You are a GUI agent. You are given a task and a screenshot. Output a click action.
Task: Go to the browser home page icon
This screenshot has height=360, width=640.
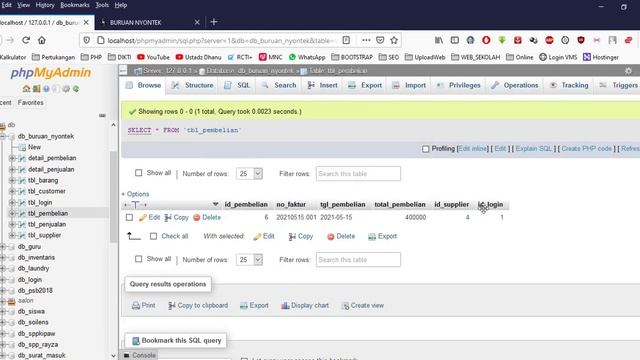coord(42,40)
